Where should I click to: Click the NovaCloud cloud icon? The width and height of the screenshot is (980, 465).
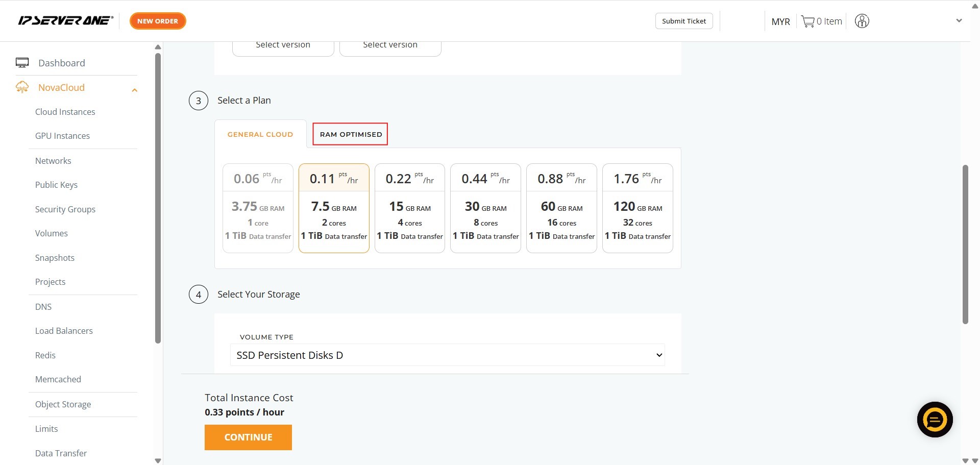pos(22,87)
